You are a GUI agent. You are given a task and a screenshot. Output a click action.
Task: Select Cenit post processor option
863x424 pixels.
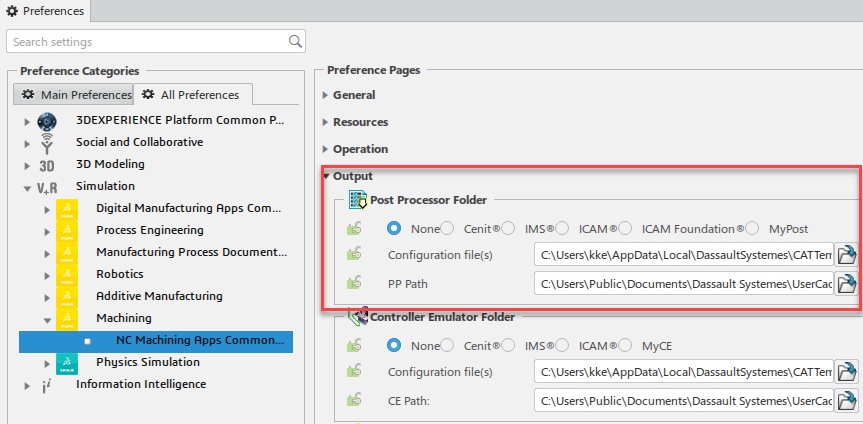click(x=447, y=229)
